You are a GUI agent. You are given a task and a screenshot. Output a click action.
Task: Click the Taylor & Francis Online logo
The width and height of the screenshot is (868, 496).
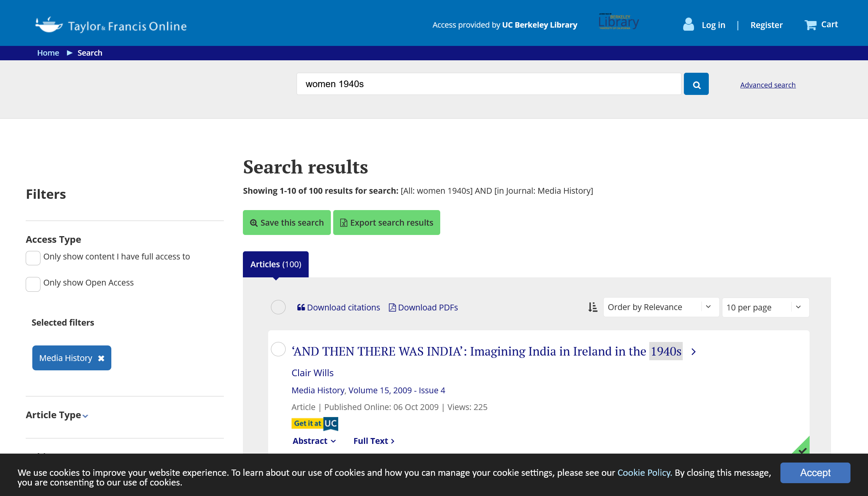coord(111,25)
